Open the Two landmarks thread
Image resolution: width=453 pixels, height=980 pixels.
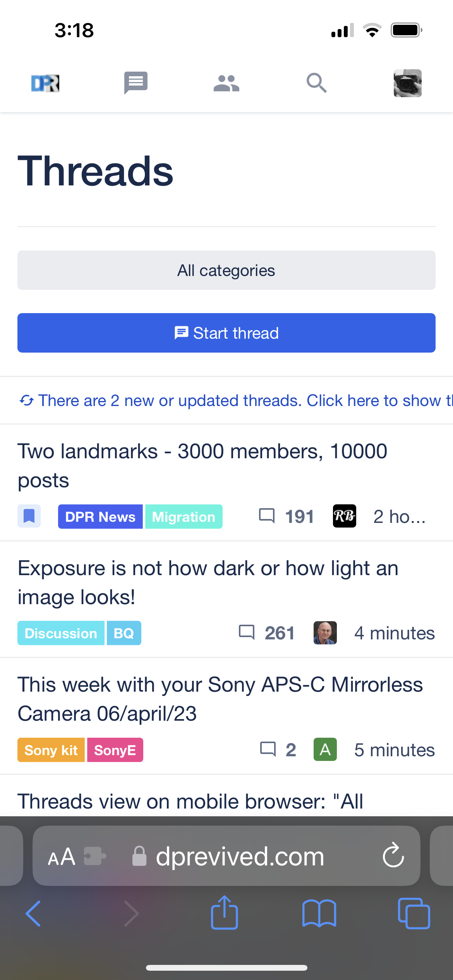coord(202,466)
